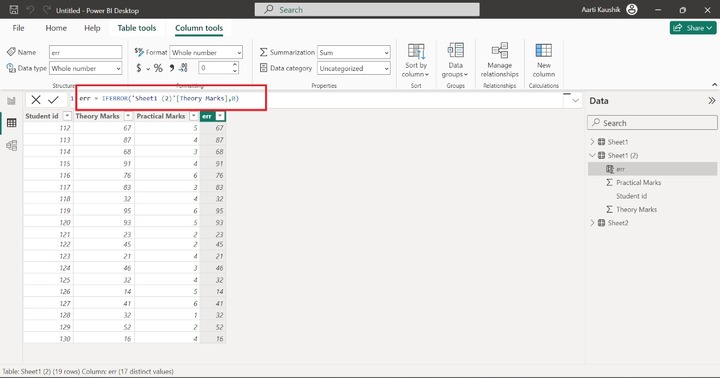Image resolution: width=720 pixels, height=378 pixels.
Task: Click the New column icon
Action: coord(544,61)
